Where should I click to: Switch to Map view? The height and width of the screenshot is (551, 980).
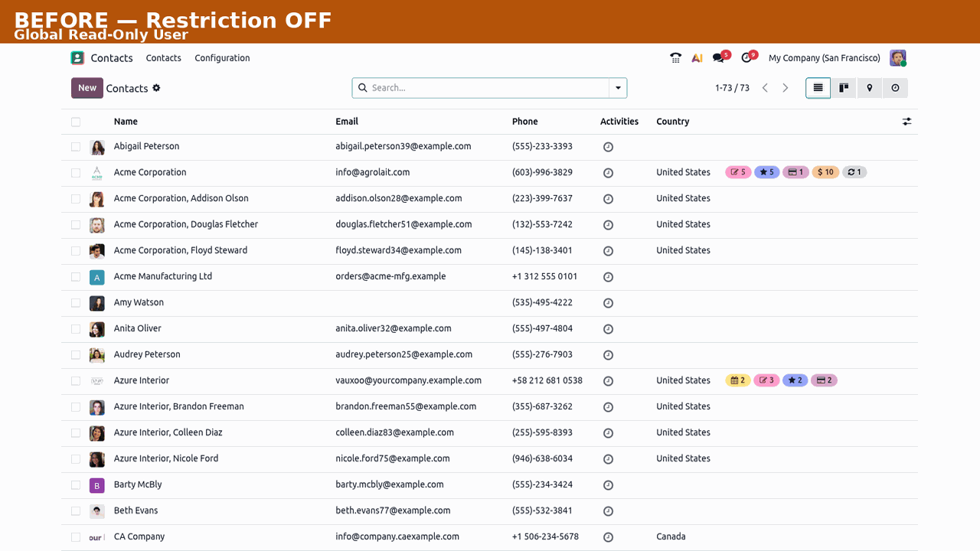point(870,88)
